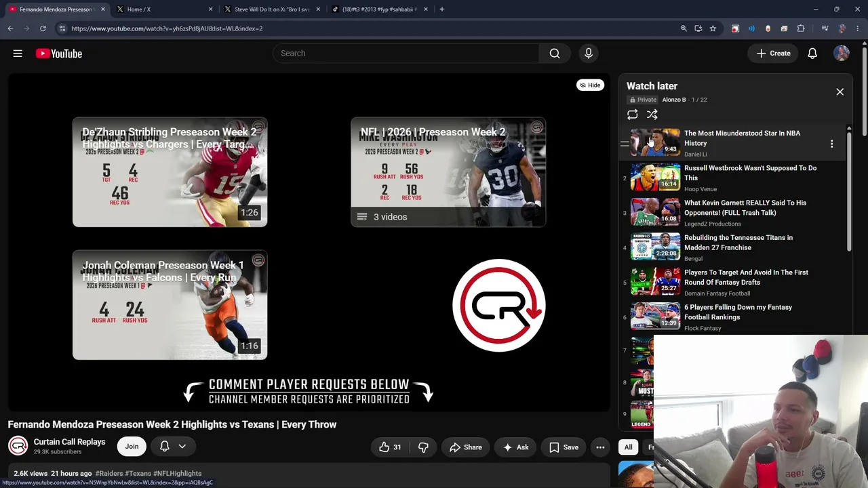Click the blue sound-wave extension icon
This screenshot has width=868, height=488.
click(x=751, y=28)
